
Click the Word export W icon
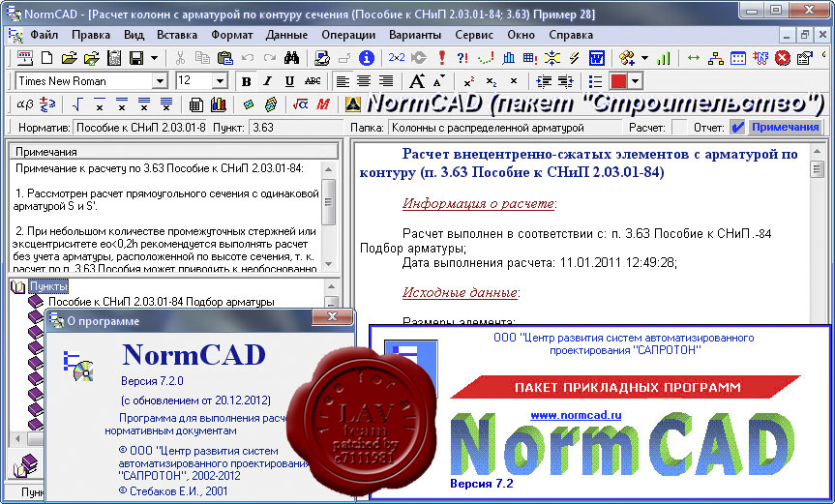click(x=597, y=57)
